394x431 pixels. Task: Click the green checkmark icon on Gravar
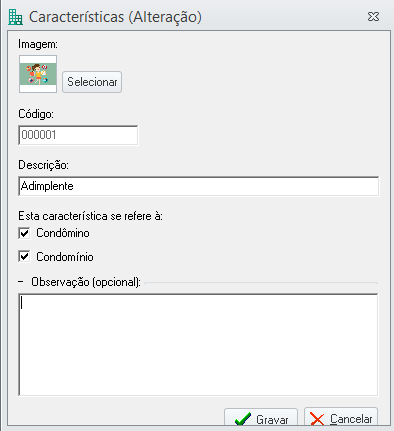tap(243, 419)
